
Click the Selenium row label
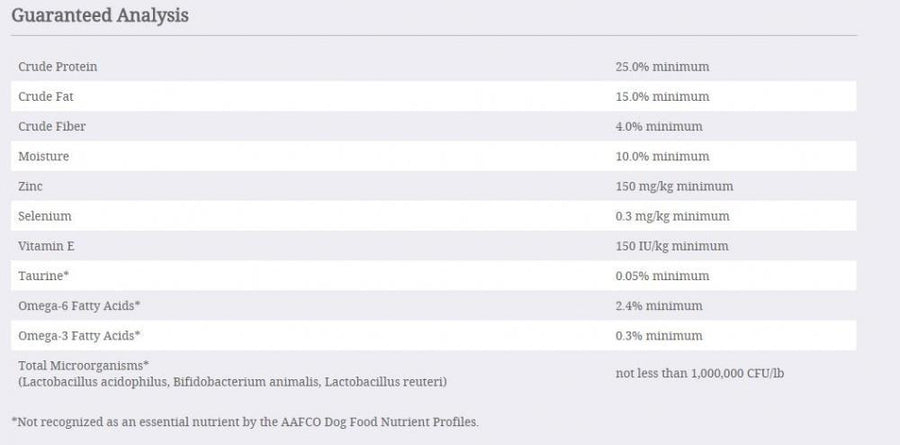click(45, 216)
